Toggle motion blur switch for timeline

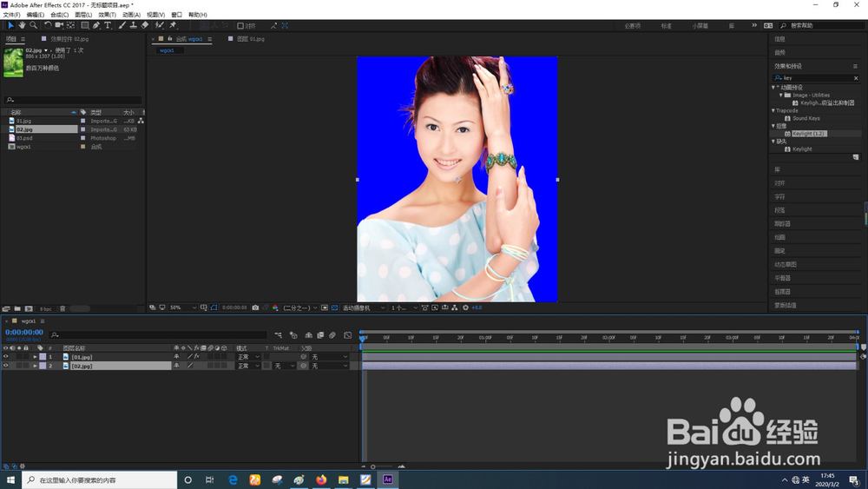[x=332, y=335]
